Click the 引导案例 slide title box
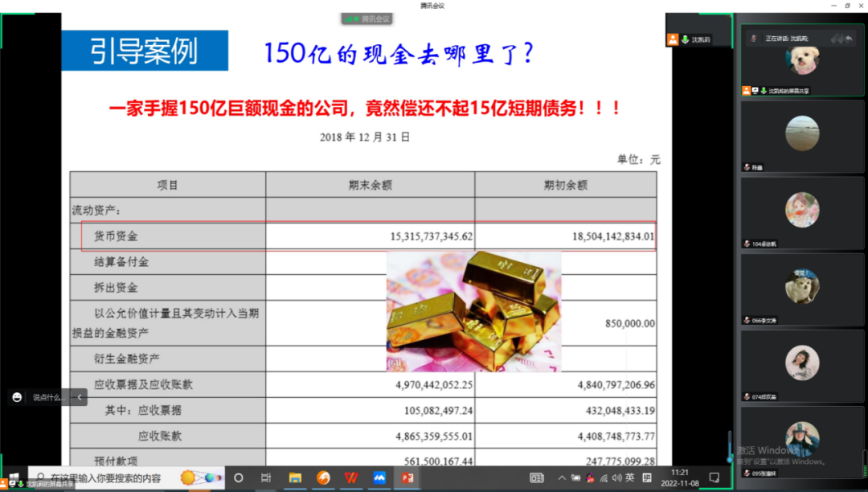This screenshot has width=868, height=492. (x=145, y=51)
